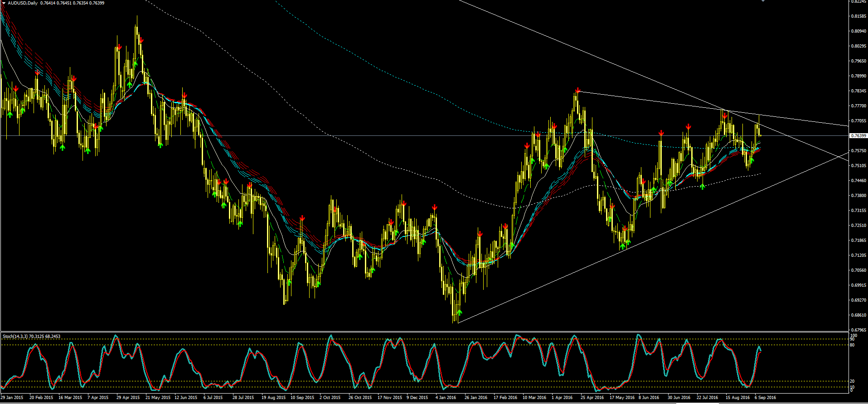868x404 pixels.
Task: Click price scale value 0.81585
Action: click(x=858, y=16)
